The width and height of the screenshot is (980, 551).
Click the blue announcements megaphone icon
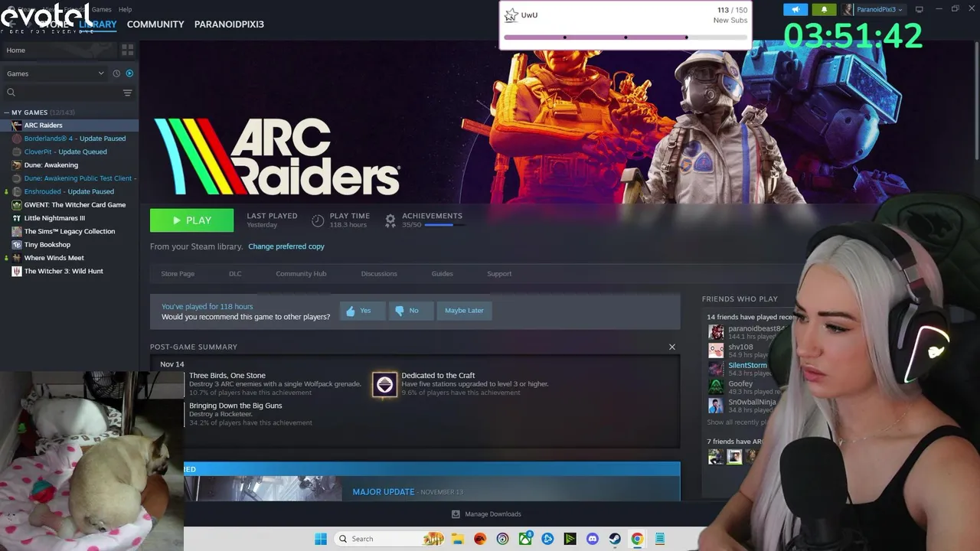[x=795, y=9]
